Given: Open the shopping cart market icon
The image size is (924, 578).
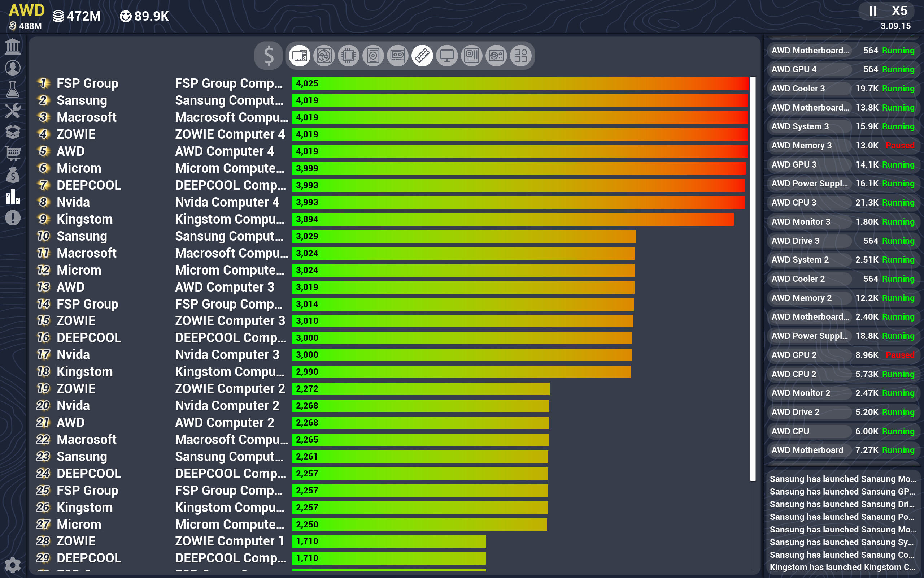Looking at the screenshot, I should (13, 154).
